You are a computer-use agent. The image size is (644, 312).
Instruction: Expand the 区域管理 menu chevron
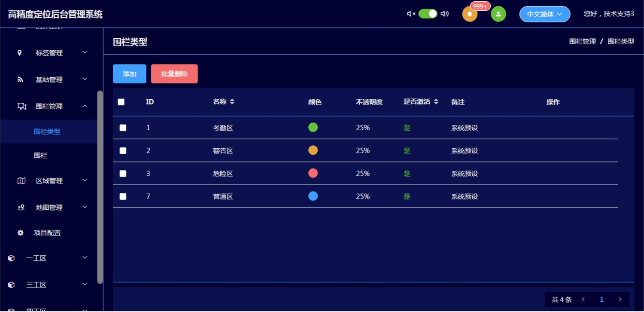(85, 180)
